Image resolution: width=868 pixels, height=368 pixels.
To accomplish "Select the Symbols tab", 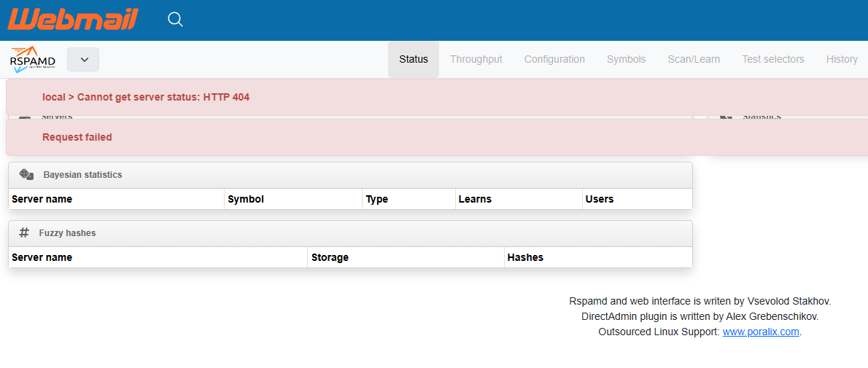I will (626, 60).
